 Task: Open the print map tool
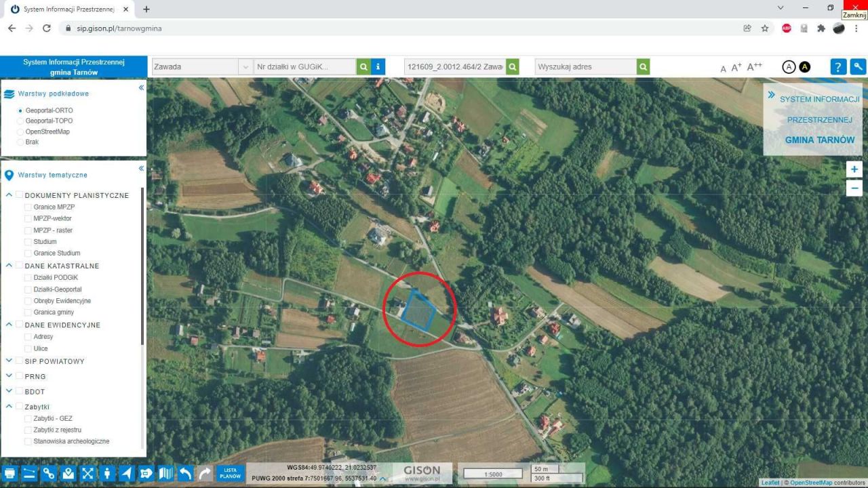(x=10, y=473)
